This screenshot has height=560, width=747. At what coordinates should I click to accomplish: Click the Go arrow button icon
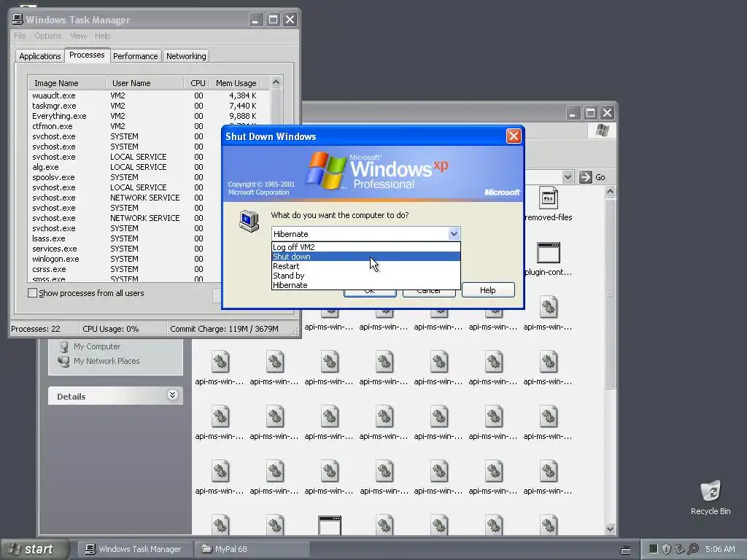(586, 177)
